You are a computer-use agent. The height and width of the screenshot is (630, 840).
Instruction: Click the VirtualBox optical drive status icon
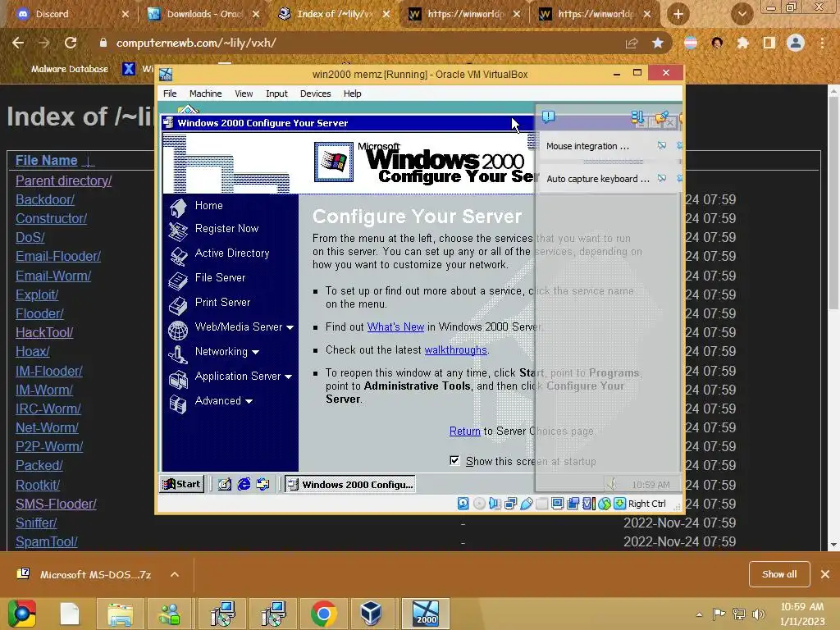pyautogui.click(x=479, y=504)
